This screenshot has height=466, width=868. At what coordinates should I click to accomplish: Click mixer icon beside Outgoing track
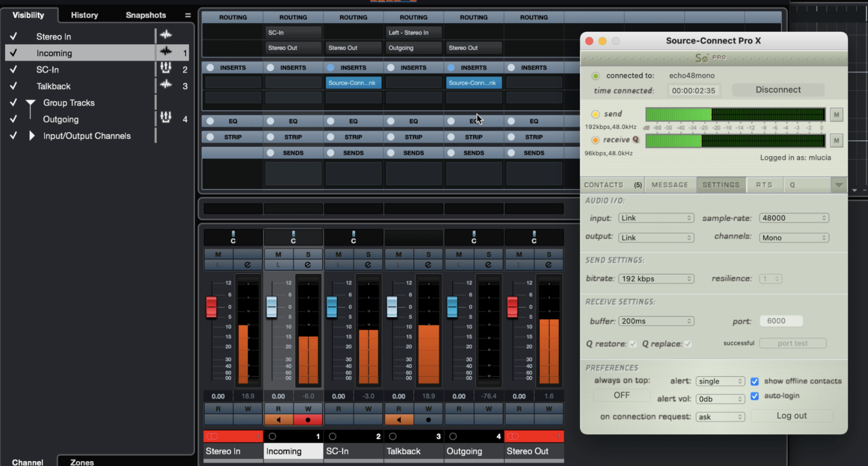point(166,117)
